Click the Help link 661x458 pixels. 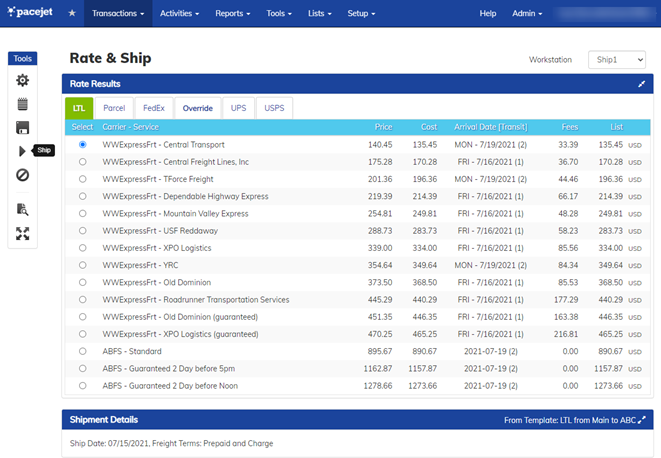click(488, 13)
